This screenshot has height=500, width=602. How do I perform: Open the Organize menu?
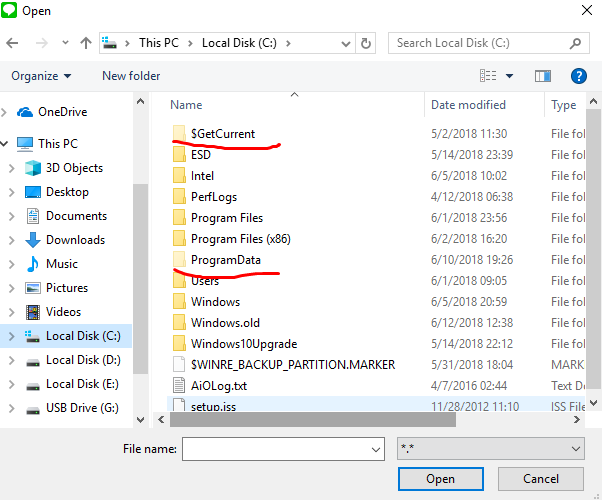point(41,76)
